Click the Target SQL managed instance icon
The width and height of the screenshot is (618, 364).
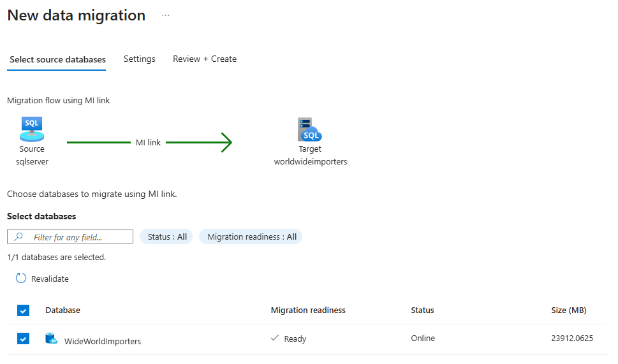(310, 129)
